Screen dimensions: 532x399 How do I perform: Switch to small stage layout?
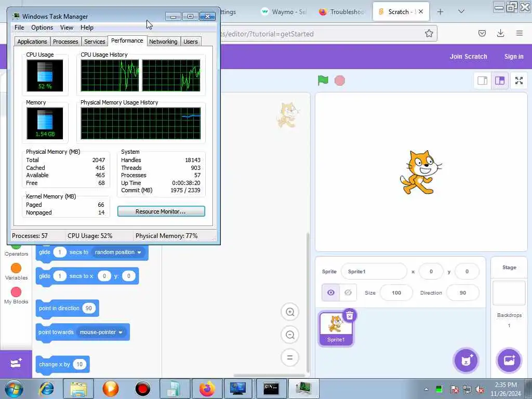(x=482, y=81)
